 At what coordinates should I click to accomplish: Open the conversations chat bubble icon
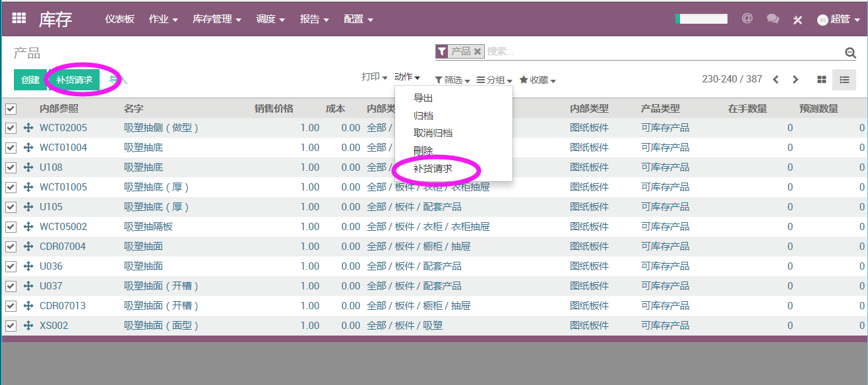(x=772, y=19)
